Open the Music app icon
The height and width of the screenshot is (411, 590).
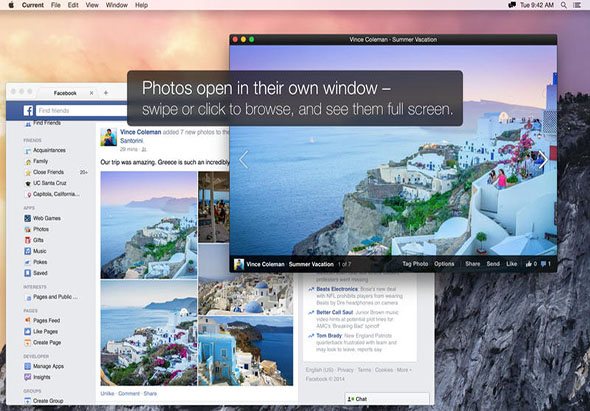(28, 251)
